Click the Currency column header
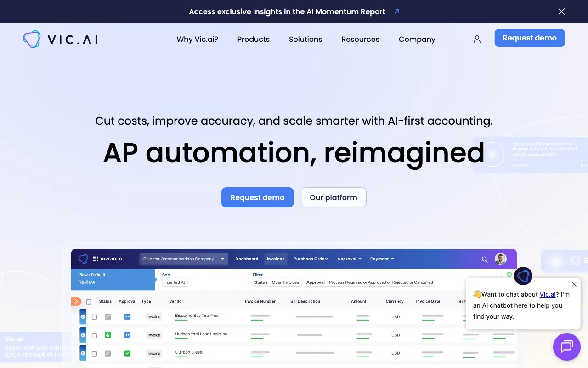Viewport: 588px width, 368px height. click(x=395, y=301)
